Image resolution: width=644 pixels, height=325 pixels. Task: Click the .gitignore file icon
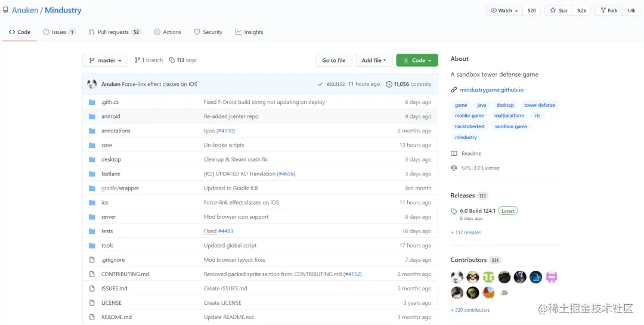coord(92,259)
